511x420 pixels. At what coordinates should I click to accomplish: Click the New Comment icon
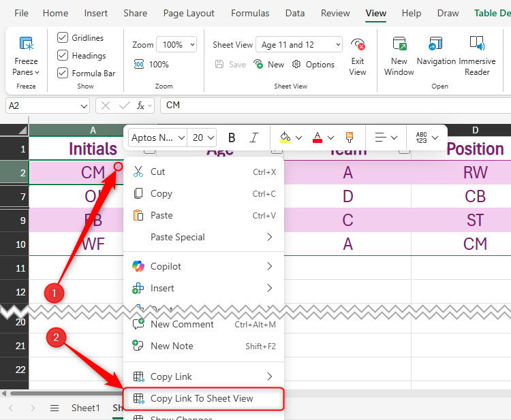point(138,324)
